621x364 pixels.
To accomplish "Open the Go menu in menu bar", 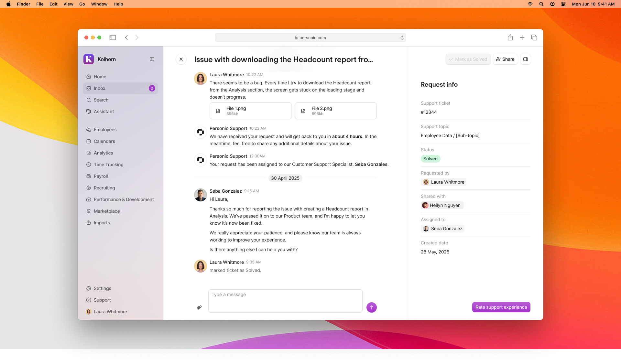I will pyautogui.click(x=82, y=4).
